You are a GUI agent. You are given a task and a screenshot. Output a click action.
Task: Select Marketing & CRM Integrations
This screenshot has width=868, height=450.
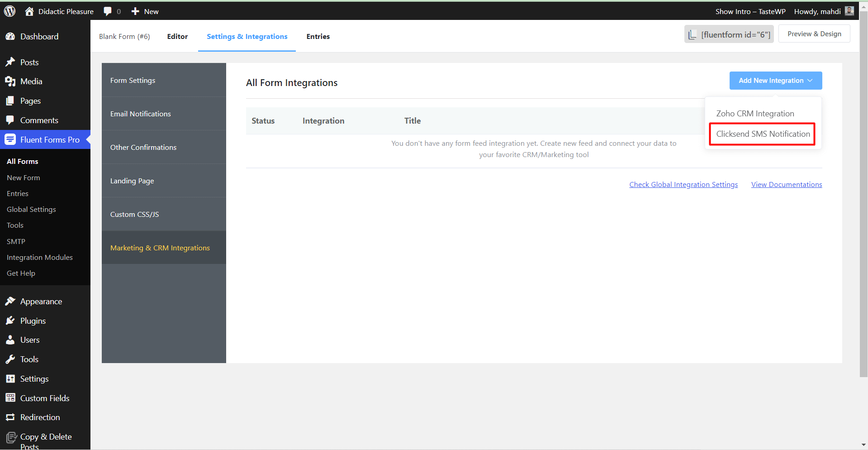[164, 248]
